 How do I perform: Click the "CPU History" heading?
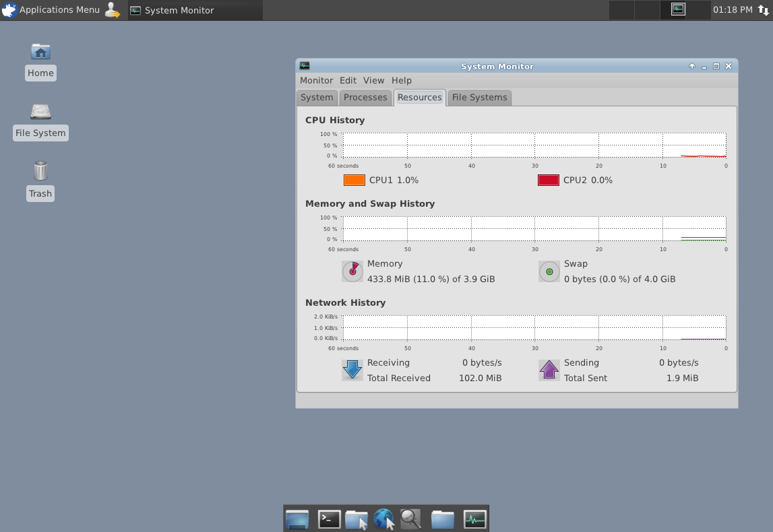[x=335, y=120]
